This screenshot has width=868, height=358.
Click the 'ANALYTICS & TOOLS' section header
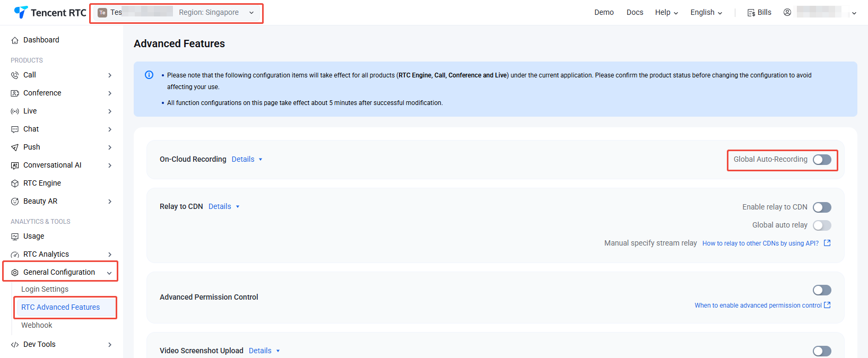[40, 222]
